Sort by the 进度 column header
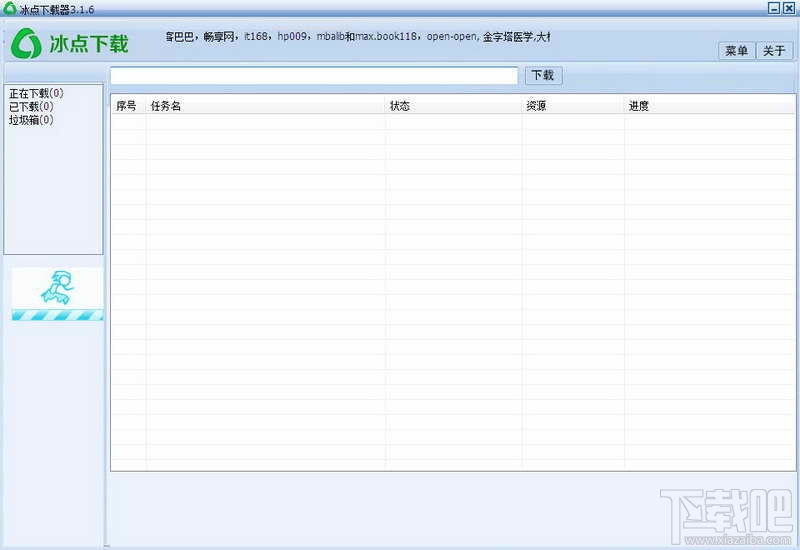Screen dimensions: 800x550 click(710, 106)
